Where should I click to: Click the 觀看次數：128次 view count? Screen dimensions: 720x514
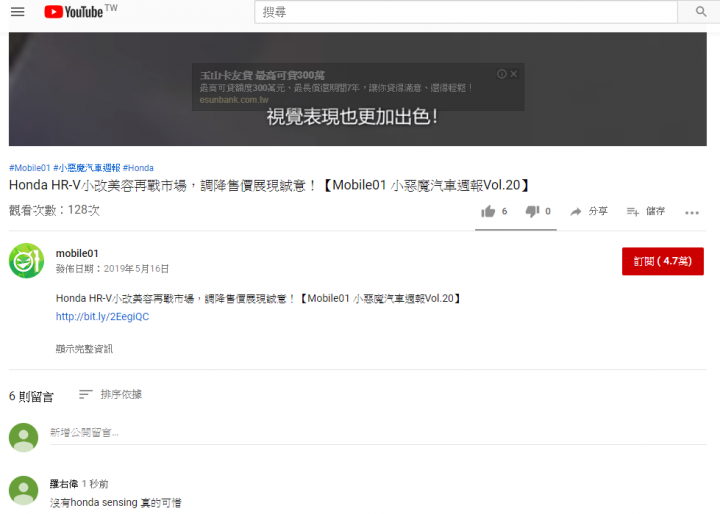click(x=54, y=210)
